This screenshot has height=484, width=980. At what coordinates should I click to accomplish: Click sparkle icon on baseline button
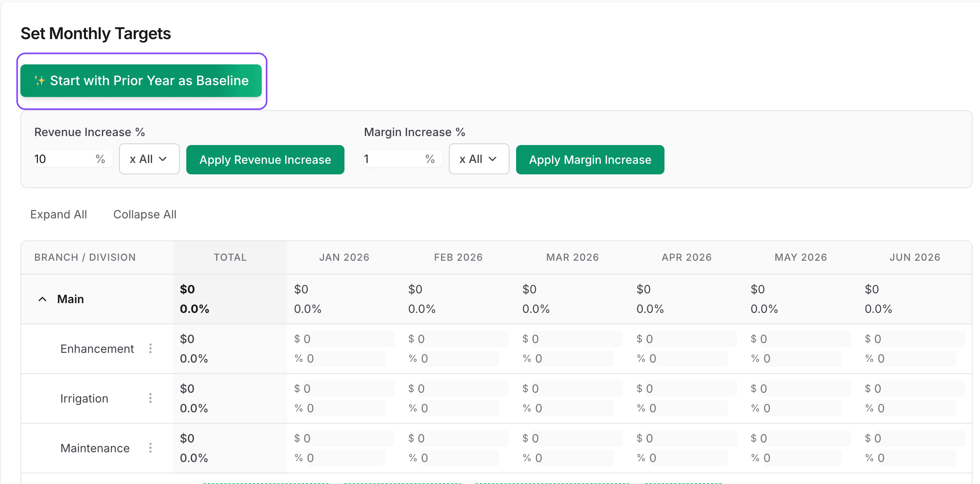tap(40, 81)
